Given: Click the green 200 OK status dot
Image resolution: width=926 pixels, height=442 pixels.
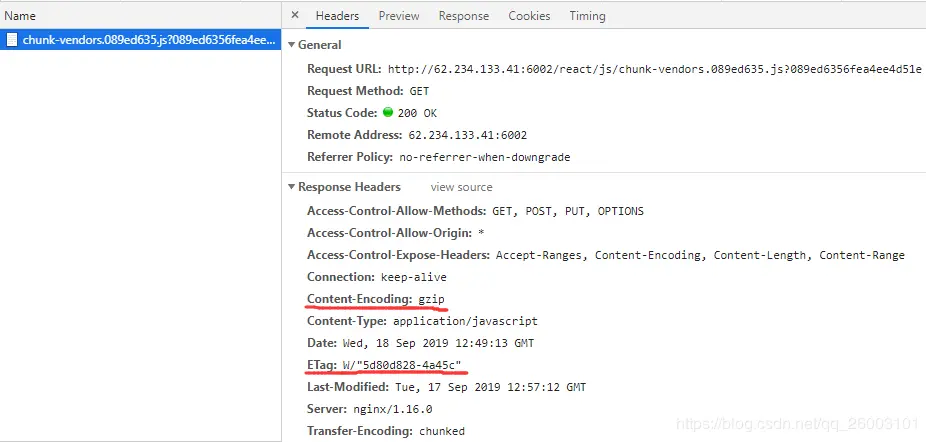Looking at the screenshot, I should 388,112.
